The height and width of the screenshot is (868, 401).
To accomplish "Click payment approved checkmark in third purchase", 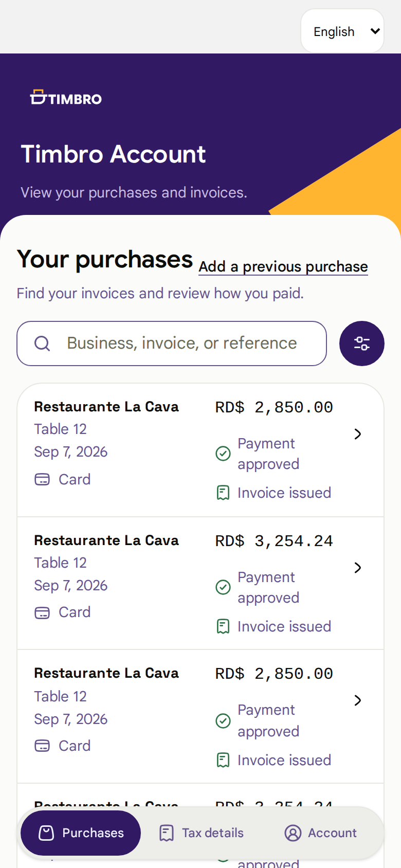I will click(223, 721).
